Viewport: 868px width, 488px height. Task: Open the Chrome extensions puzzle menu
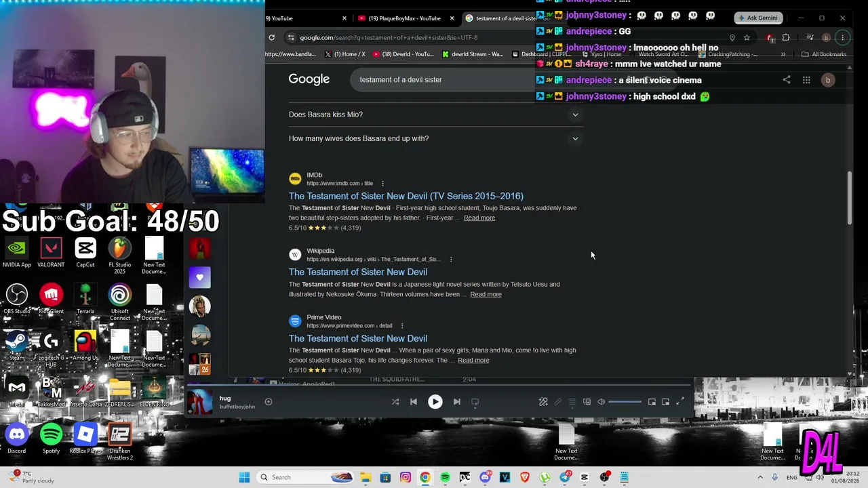(x=786, y=37)
